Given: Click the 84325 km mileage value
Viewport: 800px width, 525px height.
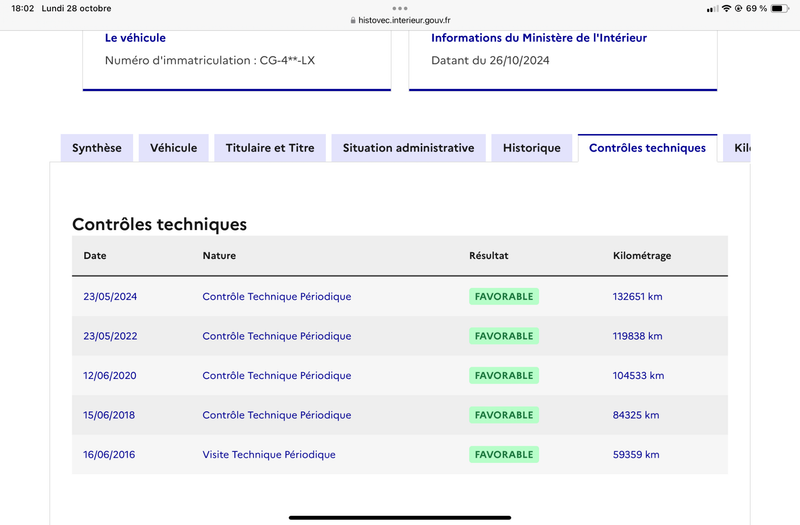Looking at the screenshot, I should [x=636, y=415].
